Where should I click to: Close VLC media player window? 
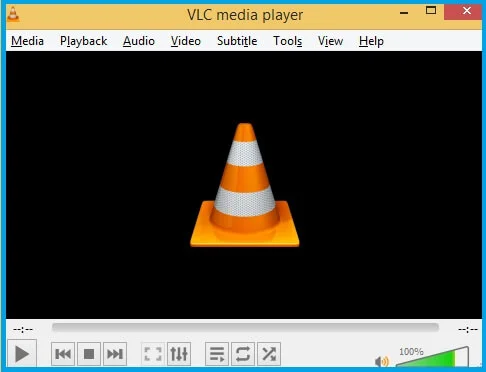click(463, 11)
